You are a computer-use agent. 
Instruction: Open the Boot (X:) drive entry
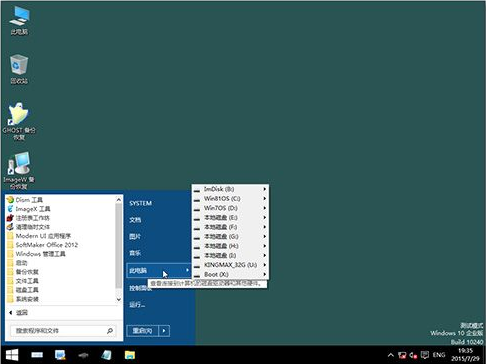tap(230, 274)
